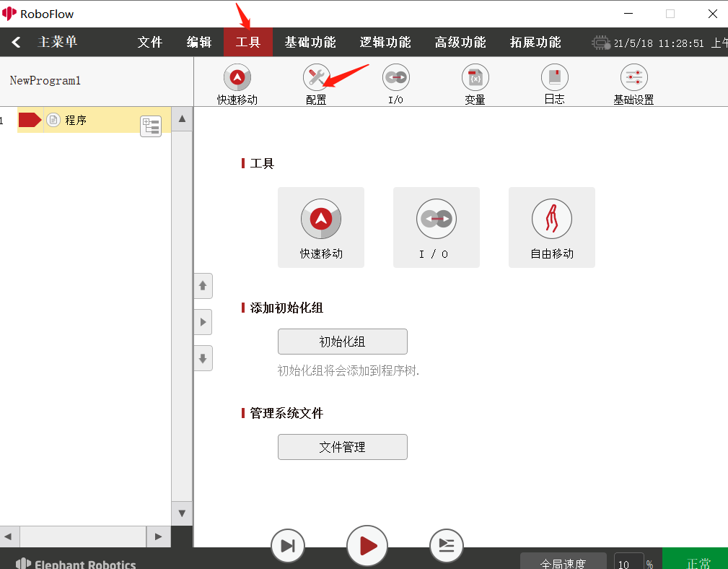
Task: Open the 拓展功能 menu
Action: point(535,43)
